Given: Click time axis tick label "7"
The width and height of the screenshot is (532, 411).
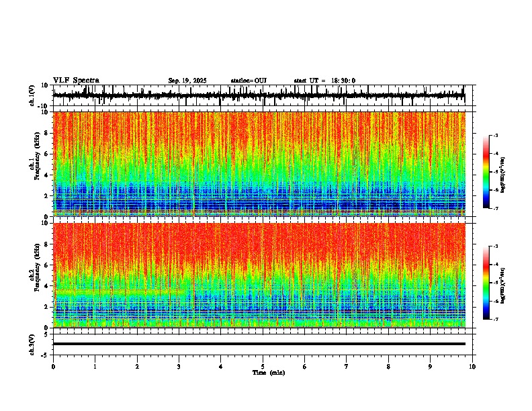Looking at the screenshot, I should [347, 367].
